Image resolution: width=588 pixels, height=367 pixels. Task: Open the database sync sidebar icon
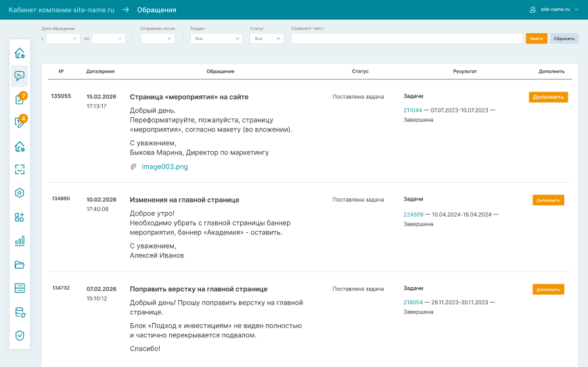pos(20,311)
